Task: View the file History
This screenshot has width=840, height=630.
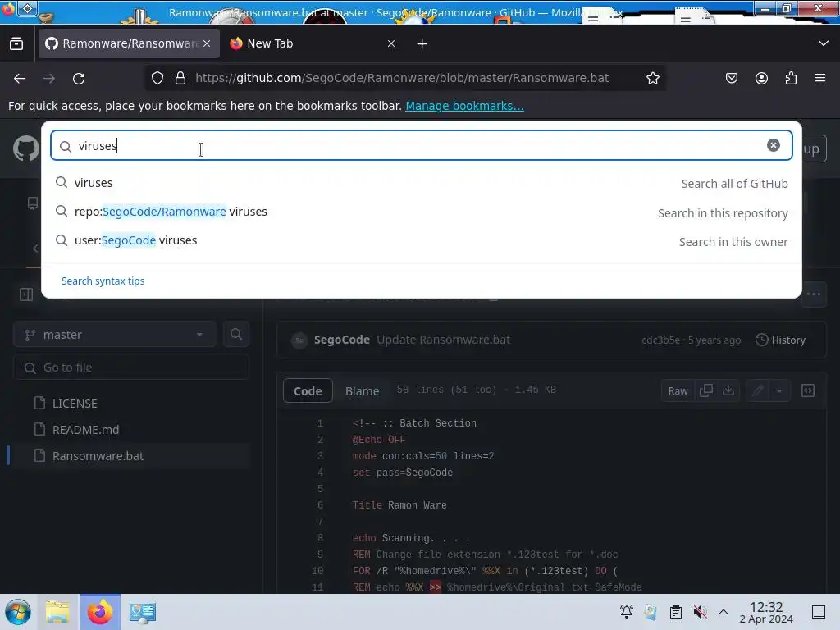Action: [x=780, y=340]
